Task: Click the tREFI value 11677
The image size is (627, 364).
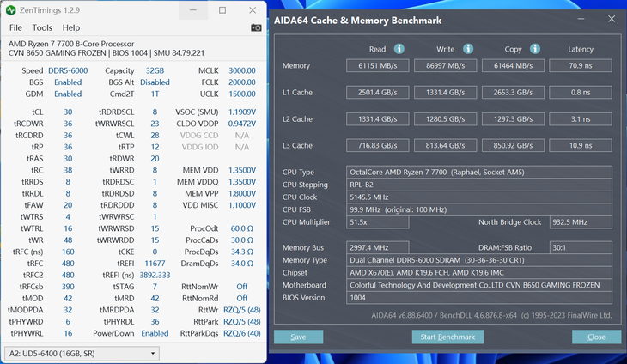Action: pyautogui.click(x=155, y=264)
